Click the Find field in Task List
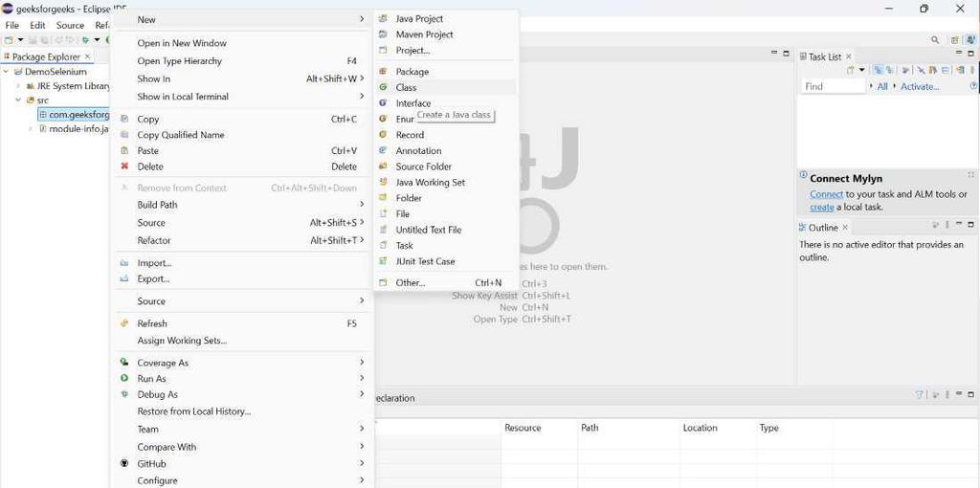The width and height of the screenshot is (980, 488). tap(833, 87)
